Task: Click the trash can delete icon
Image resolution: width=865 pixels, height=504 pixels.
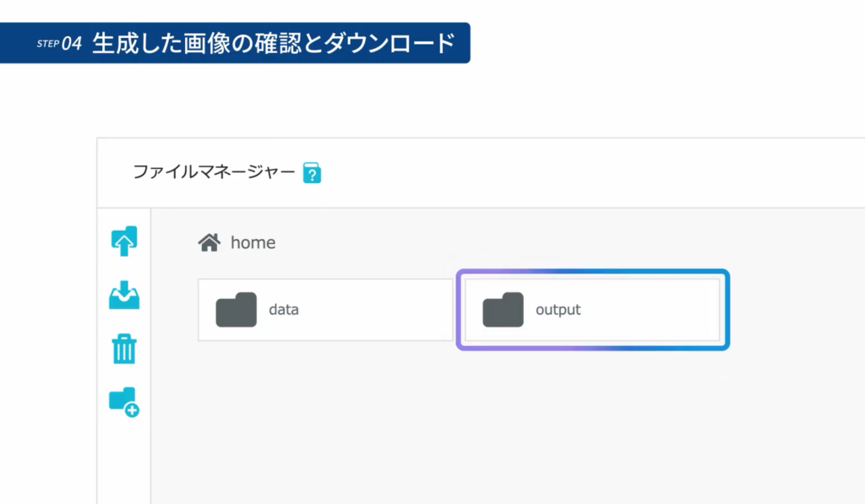Action: click(124, 349)
